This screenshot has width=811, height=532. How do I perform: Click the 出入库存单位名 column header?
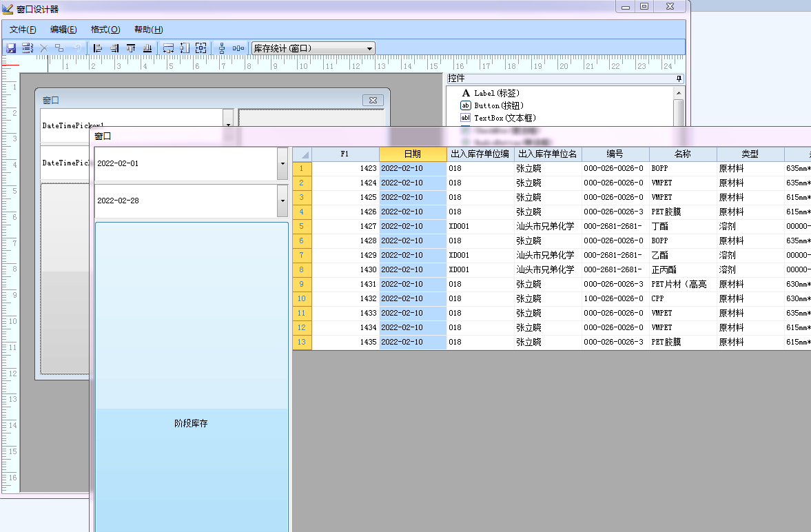(x=548, y=154)
